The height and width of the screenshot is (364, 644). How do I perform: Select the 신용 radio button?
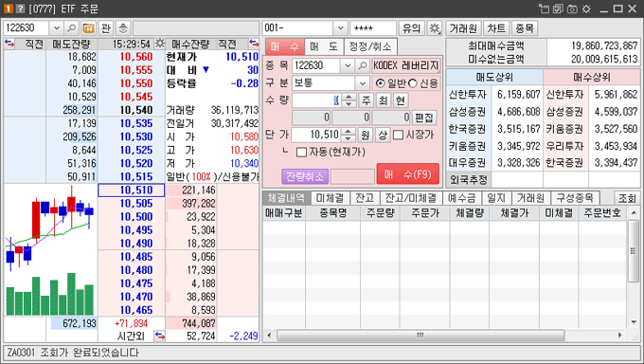[x=413, y=83]
